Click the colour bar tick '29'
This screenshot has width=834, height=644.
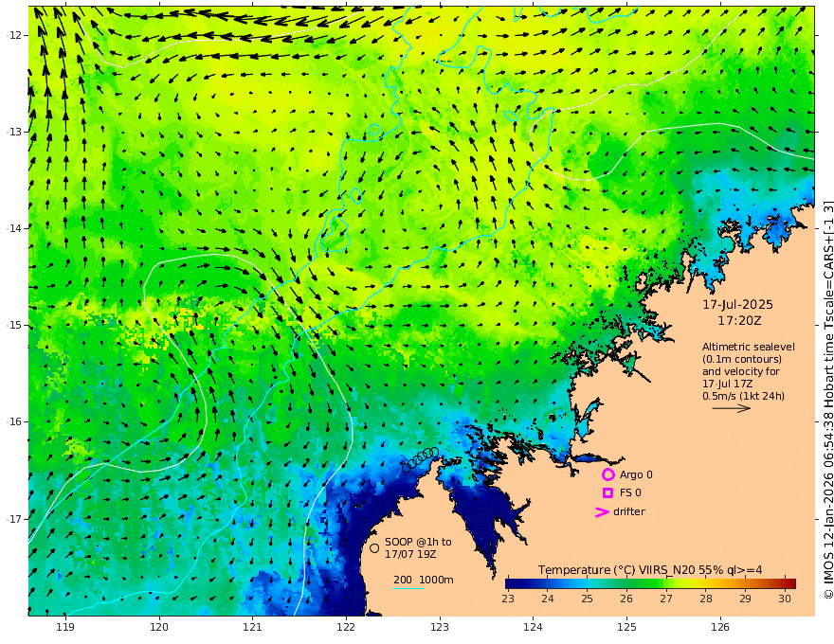tap(745, 599)
